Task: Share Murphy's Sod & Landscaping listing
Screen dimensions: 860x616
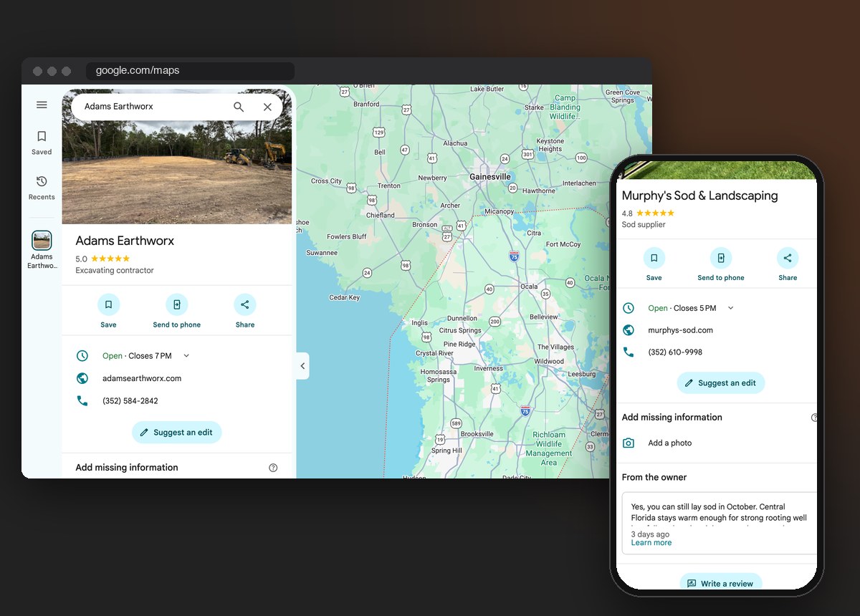Action: click(788, 264)
